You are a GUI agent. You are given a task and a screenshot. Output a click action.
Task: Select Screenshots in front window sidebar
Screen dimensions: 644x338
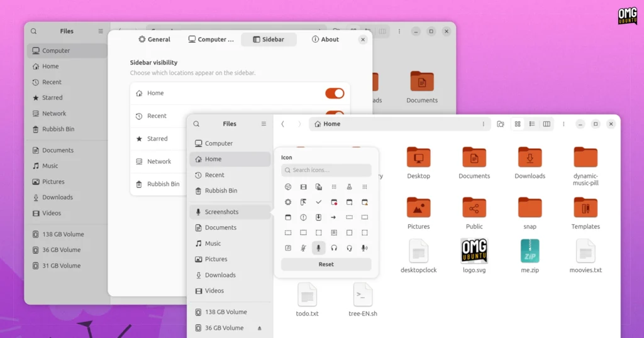230,212
